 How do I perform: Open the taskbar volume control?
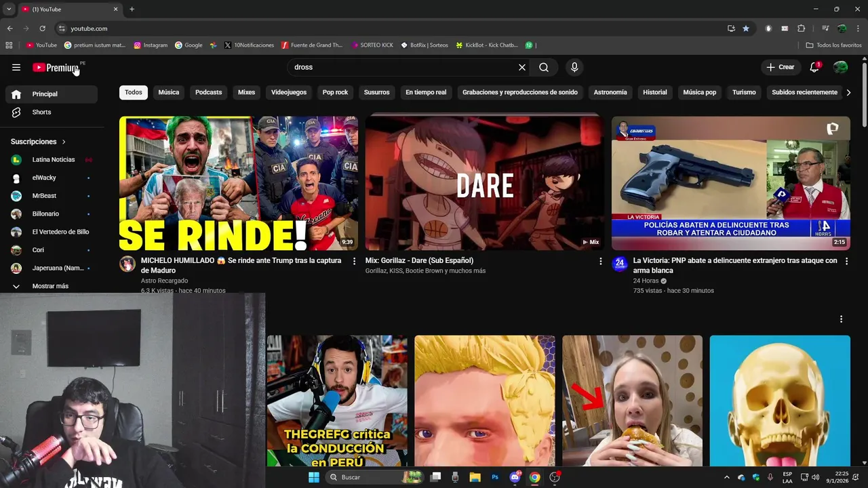pyautogui.click(x=815, y=477)
